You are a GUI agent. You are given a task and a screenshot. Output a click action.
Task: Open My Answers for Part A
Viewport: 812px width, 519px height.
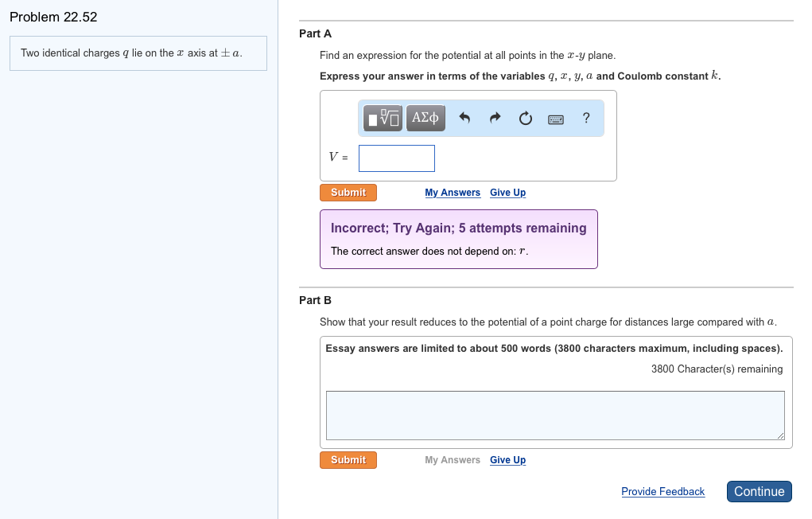pyautogui.click(x=452, y=192)
